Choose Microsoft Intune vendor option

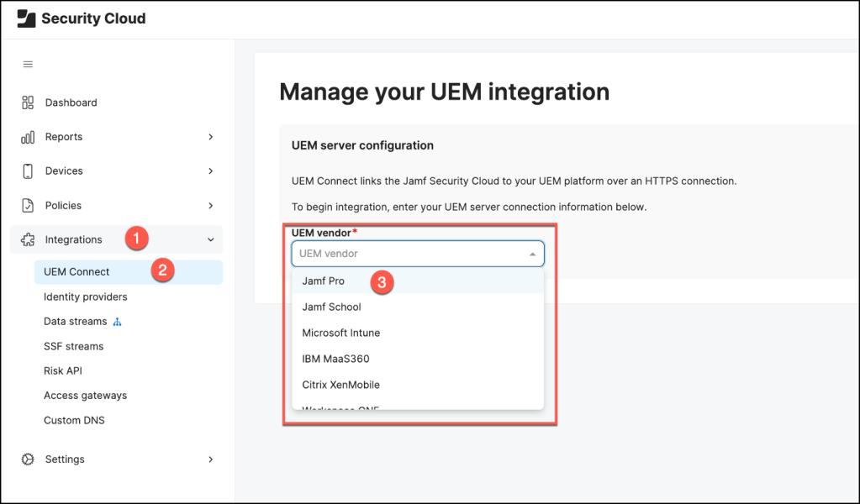coord(340,333)
